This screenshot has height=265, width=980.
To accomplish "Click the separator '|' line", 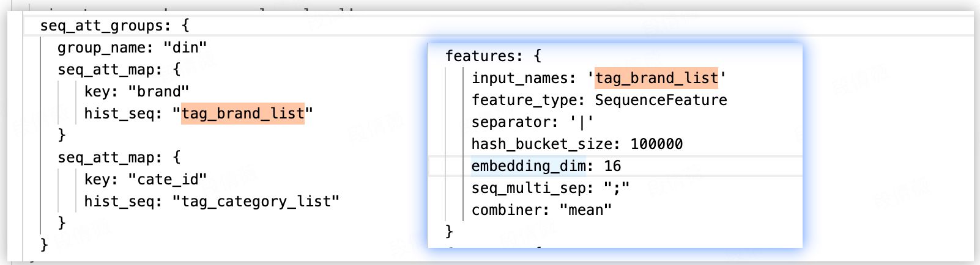I will point(532,122).
